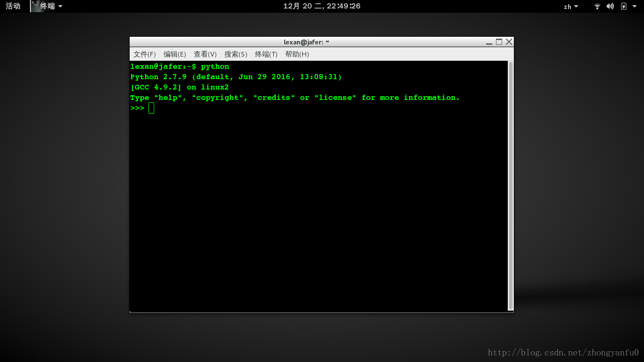The height and width of the screenshot is (362, 644).
Task: Click the 'Python 2.7.9' version line
Action: coord(236,77)
